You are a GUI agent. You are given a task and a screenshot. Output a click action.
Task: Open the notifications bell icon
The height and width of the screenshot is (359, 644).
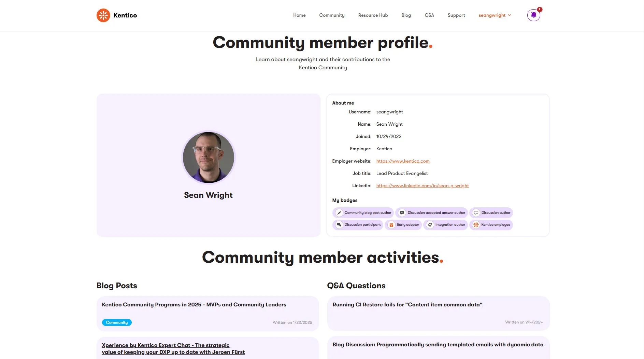[533, 15]
